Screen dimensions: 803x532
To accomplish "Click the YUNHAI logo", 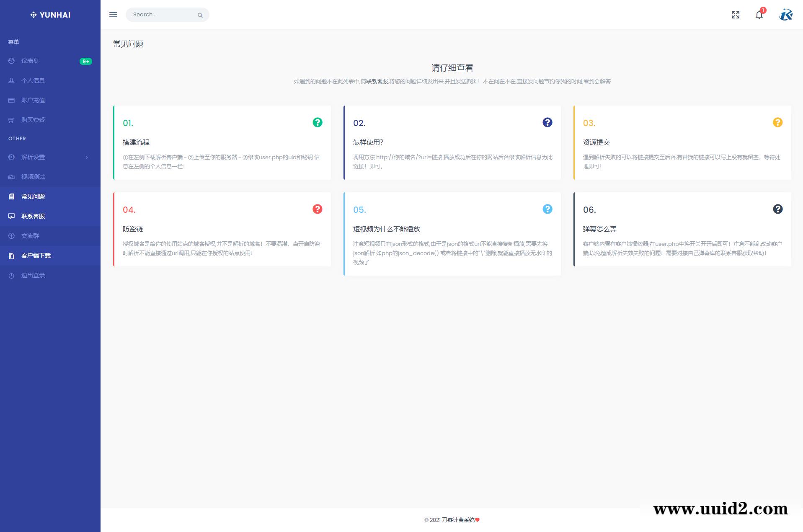I will pos(50,15).
